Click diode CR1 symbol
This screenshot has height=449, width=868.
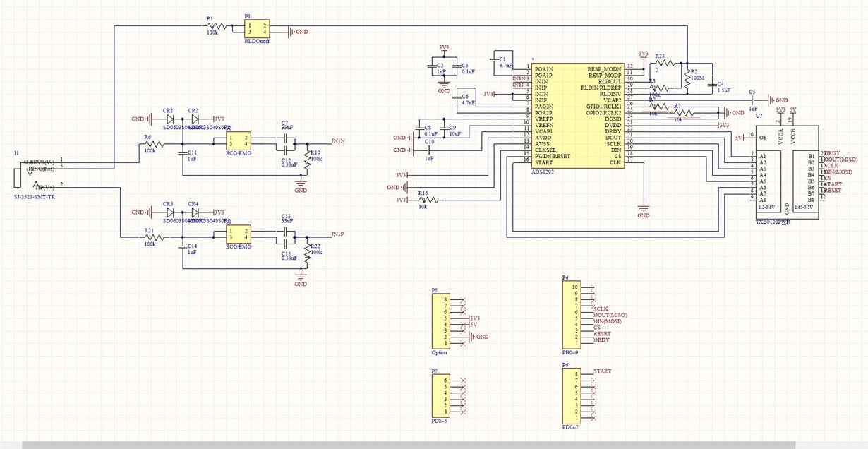click(x=169, y=119)
